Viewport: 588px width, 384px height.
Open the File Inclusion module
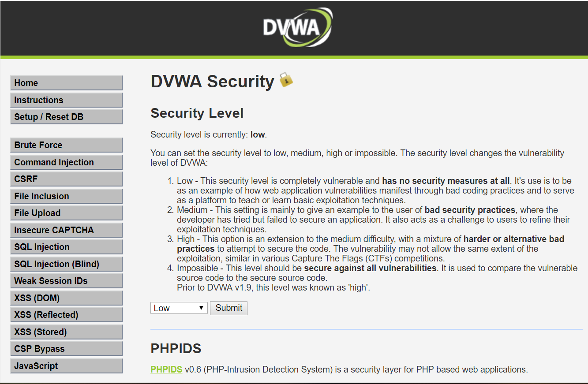[66, 196]
